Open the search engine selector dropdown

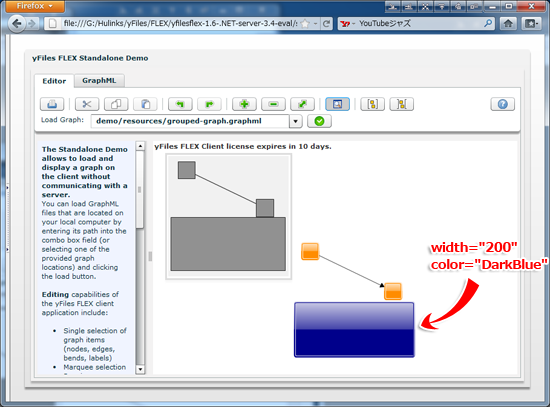[347, 24]
